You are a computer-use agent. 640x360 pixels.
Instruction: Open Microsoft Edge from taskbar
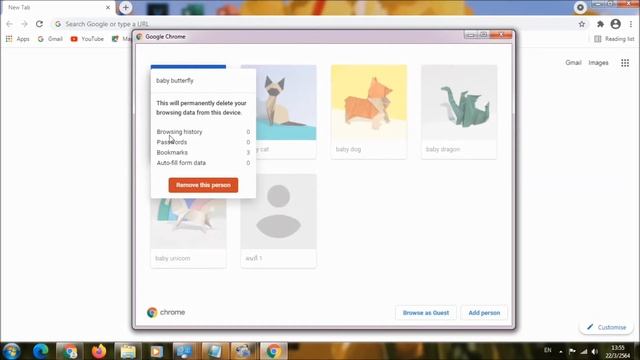[40, 351]
